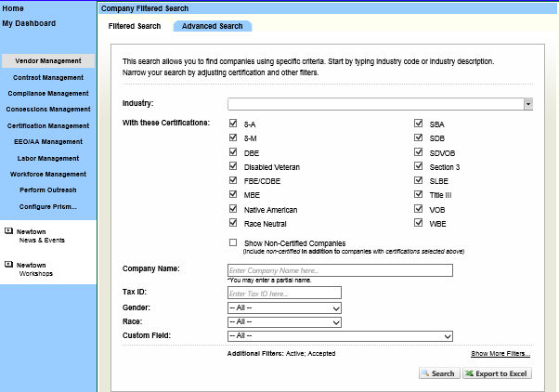Uncheck the DBE certification checkbox
Screen dimensions: 559x392
[233, 152]
